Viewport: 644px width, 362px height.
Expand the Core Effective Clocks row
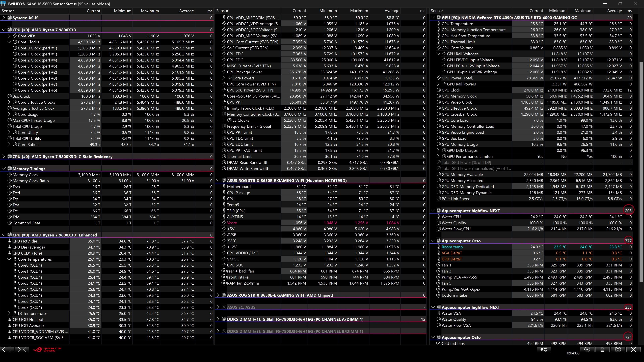coord(9,102)
